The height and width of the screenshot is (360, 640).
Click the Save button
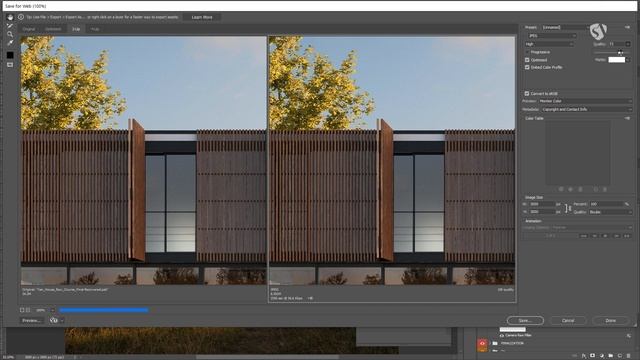[525, 320]
